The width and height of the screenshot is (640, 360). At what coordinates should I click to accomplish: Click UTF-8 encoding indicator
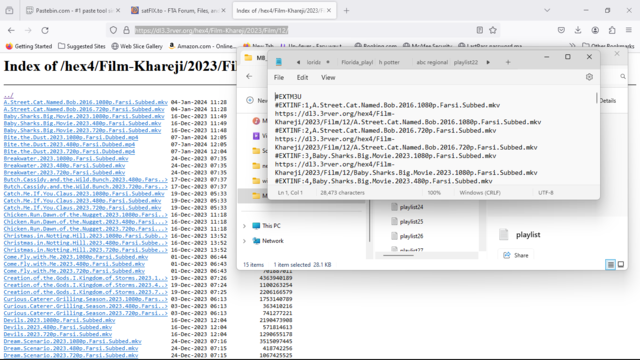coord(546,193)
